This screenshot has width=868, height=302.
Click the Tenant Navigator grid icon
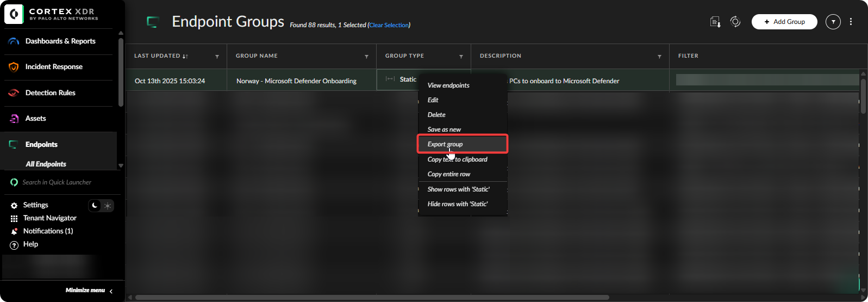pos(14,218)
